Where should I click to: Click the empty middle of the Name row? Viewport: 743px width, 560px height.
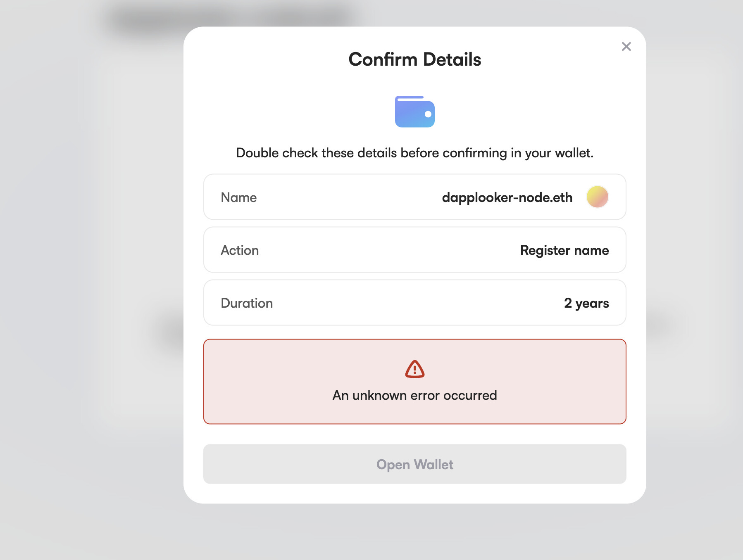[x=349, y=197]
